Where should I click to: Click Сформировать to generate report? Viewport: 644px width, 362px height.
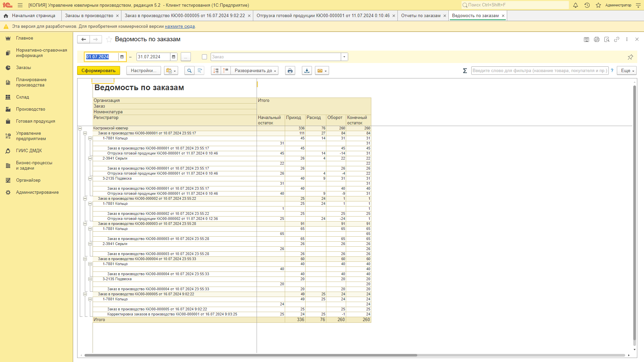[98, 71]
